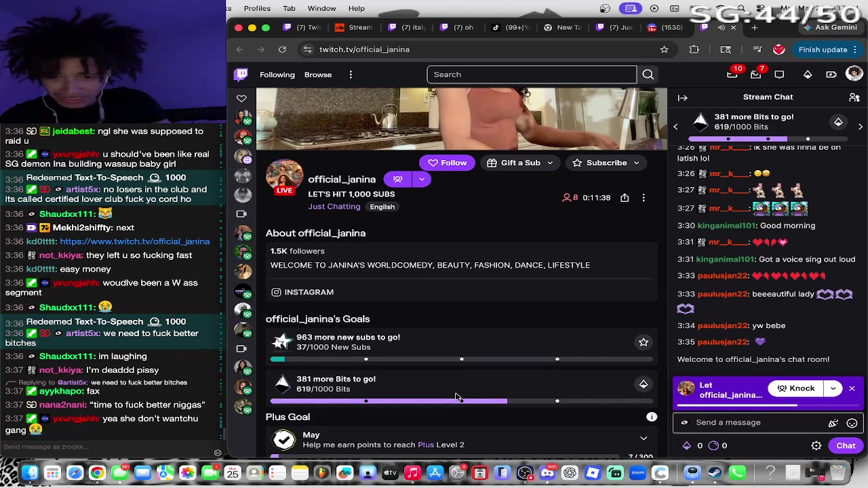Open the emote picker smiley
Viewport: 868px width, 488px height.
pyautogui.click(x=852, y=423)
